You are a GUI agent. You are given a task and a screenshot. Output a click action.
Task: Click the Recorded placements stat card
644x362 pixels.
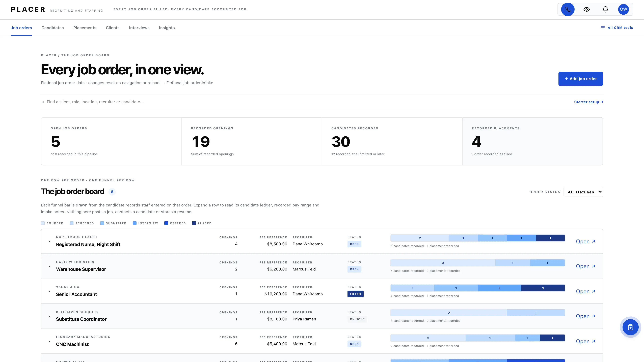tap(532, 141)
